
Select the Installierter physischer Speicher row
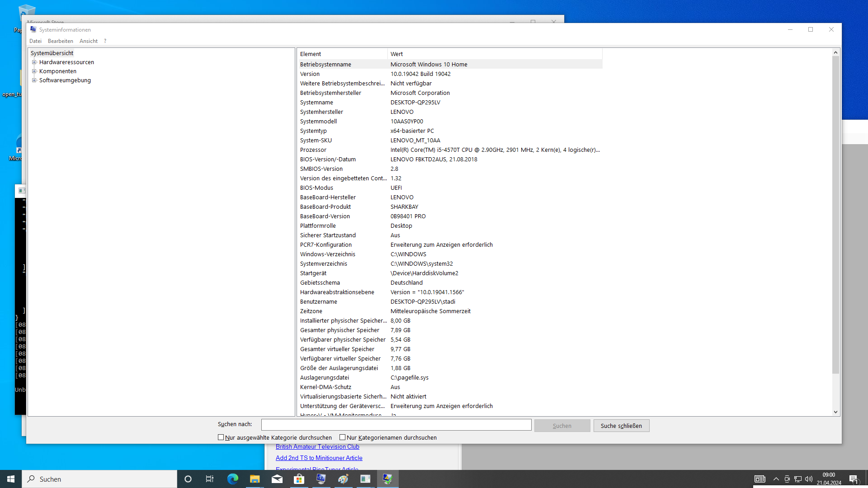pos(450,321)
